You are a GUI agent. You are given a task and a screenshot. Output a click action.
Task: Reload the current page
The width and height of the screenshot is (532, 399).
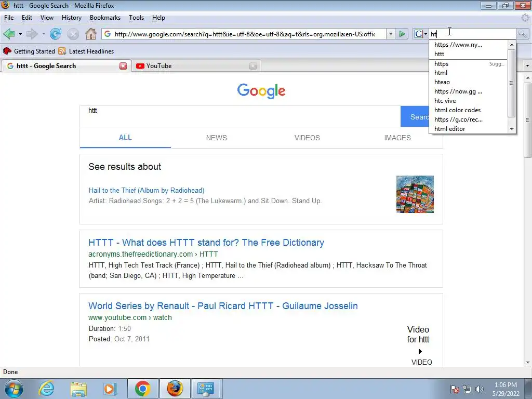56,34
